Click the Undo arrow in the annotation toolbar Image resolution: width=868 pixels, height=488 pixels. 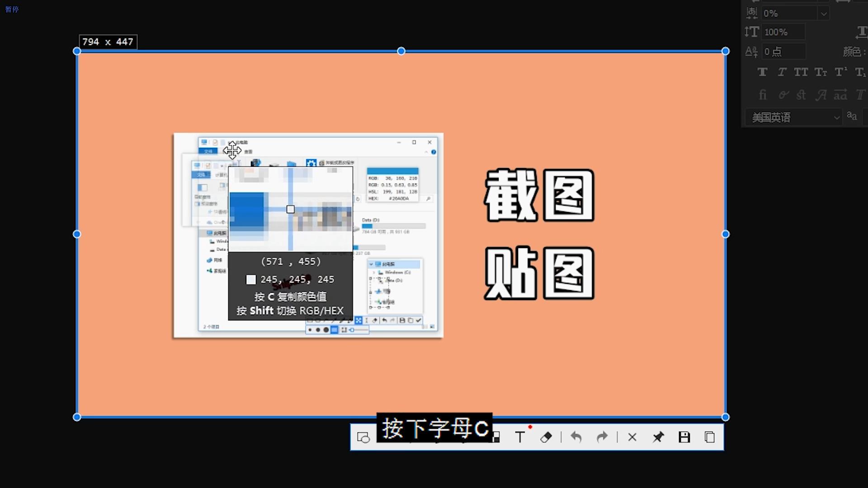click(x=576, y=437)
